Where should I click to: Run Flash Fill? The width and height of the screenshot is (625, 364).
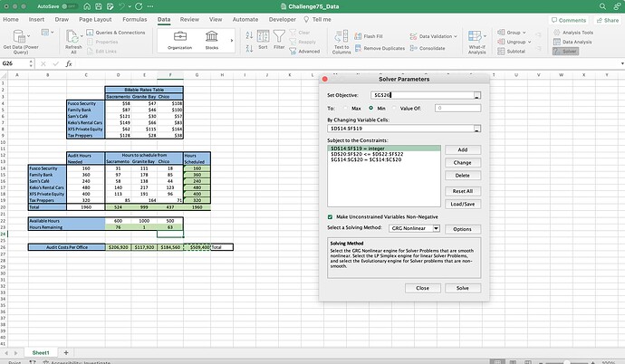coord(369,36)
